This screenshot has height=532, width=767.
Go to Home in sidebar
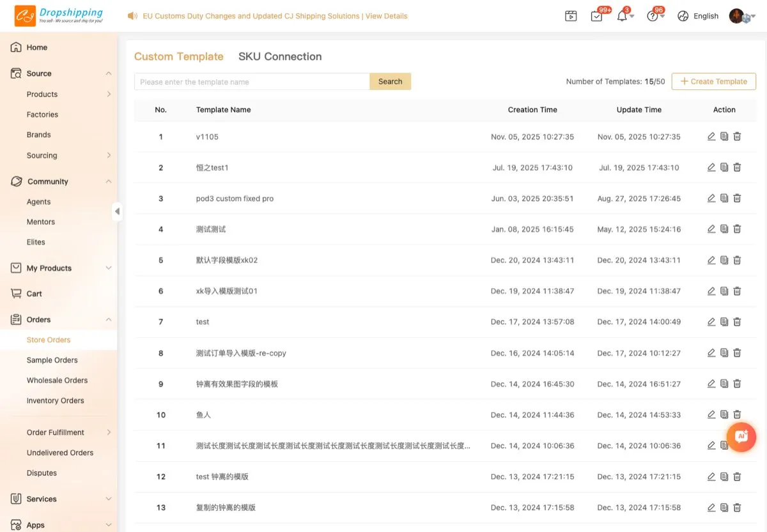37,47
